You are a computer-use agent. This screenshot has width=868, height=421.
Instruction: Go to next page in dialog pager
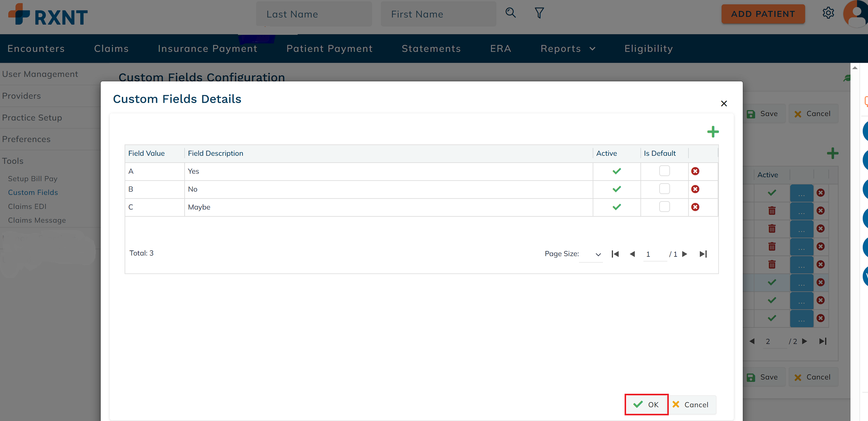pos(685,254)
